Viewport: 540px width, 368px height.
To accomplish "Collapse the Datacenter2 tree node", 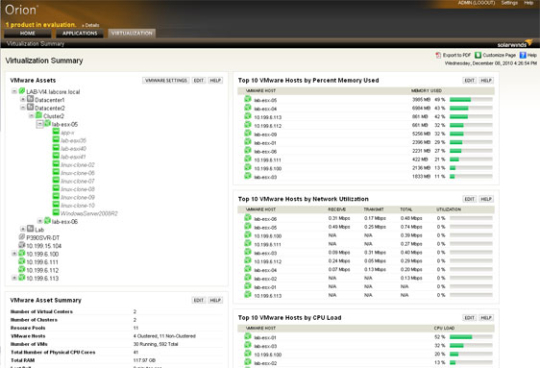I will tap(23, 108).
